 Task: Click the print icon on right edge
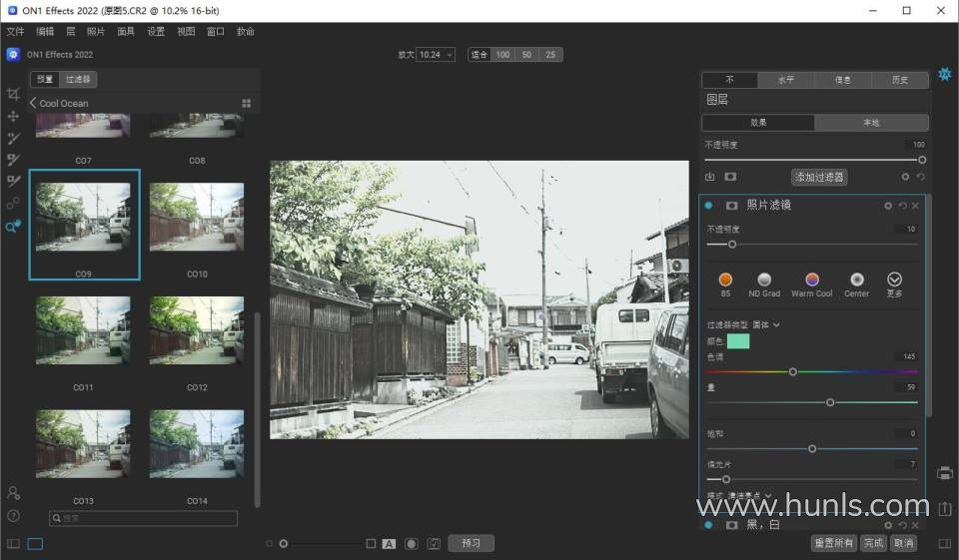pyautogui.click(x=945, y=472)
